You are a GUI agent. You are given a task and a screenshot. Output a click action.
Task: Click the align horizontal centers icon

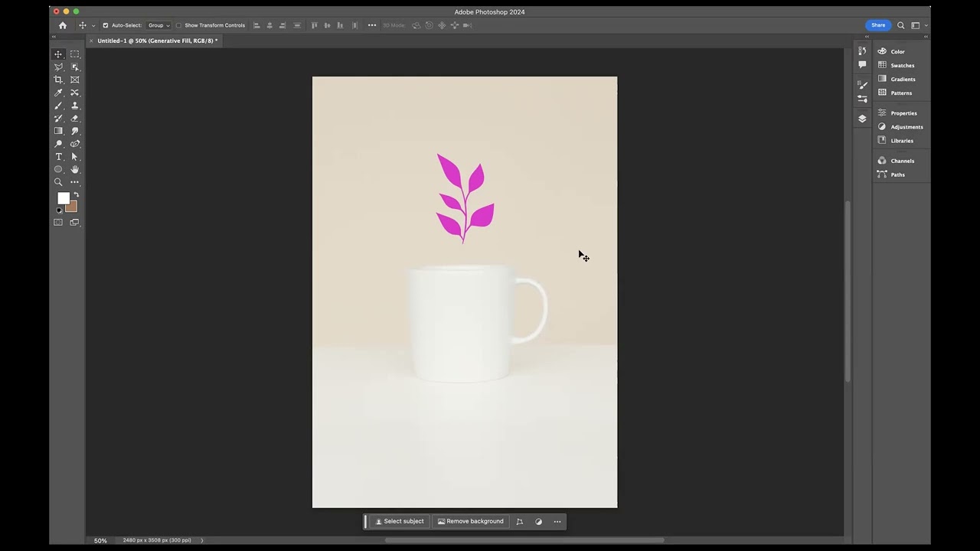269,25
